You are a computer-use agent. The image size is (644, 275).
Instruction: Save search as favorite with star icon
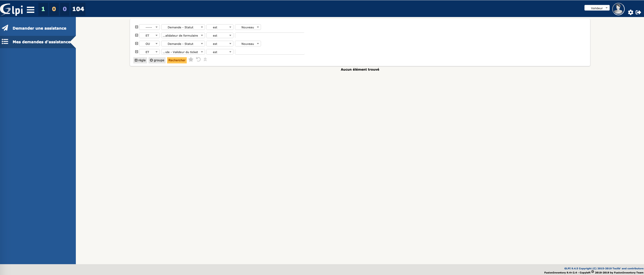click(x=191, y=60)
